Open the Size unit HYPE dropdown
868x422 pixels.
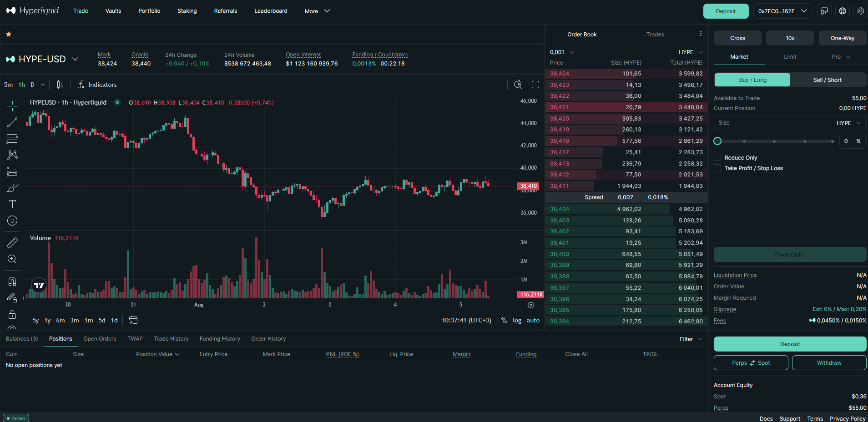point(849,123)
